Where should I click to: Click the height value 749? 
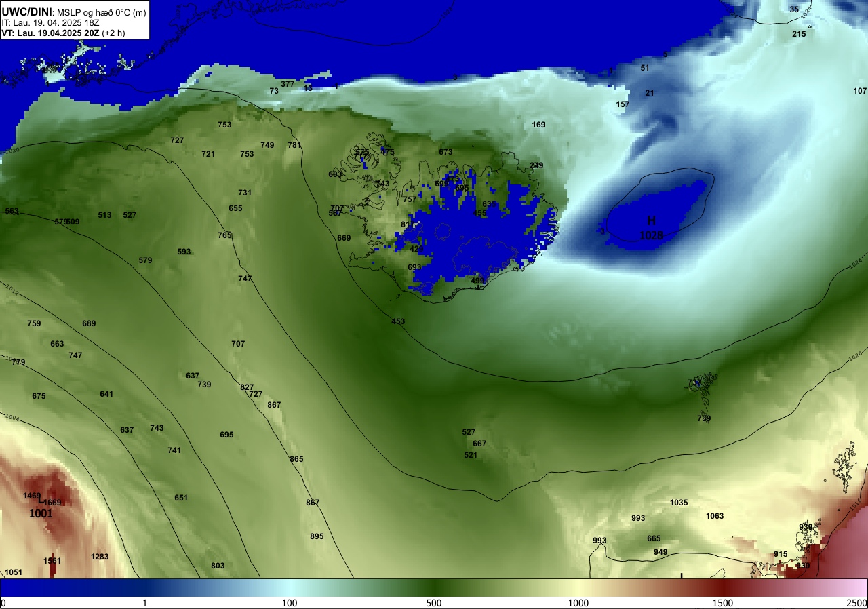[267, 145]
